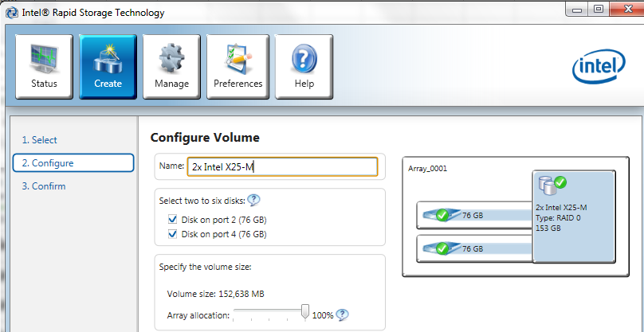The width and height of the screenshot is (644, 332).
Task: Select the lower 76 GB disk in array
Action: [474, 248]
